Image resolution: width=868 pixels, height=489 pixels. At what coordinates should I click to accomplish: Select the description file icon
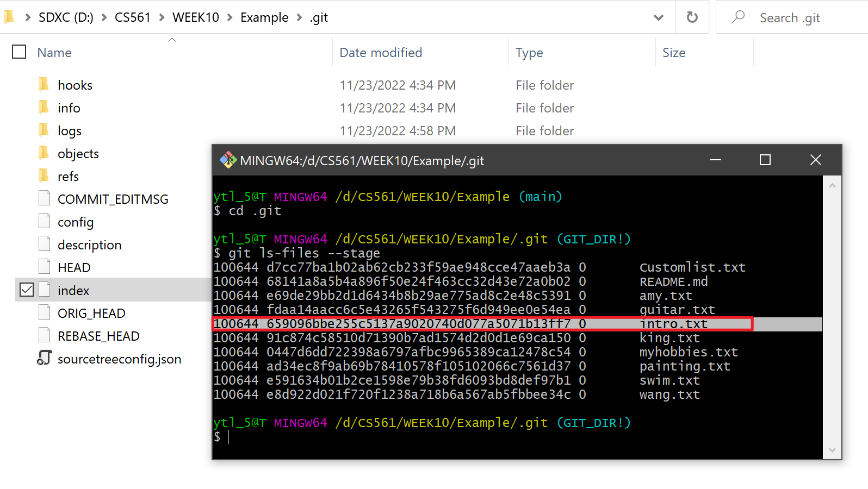click(45, 244)
